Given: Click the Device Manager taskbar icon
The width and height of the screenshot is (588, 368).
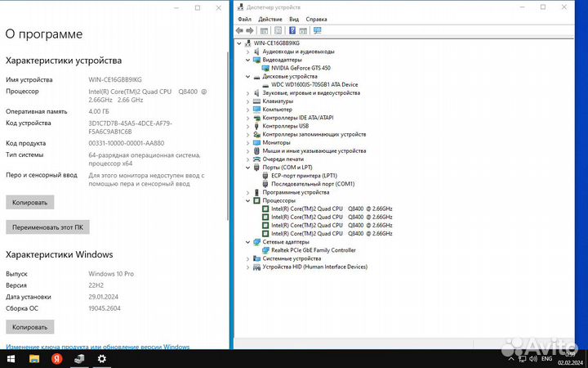Looking at the screenshot, I should 79,359.
